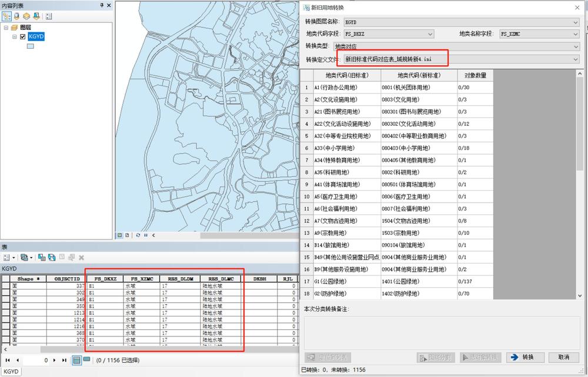The image size is (588, 377).
Task: Switch map to Data View
Action: [119, 235]
